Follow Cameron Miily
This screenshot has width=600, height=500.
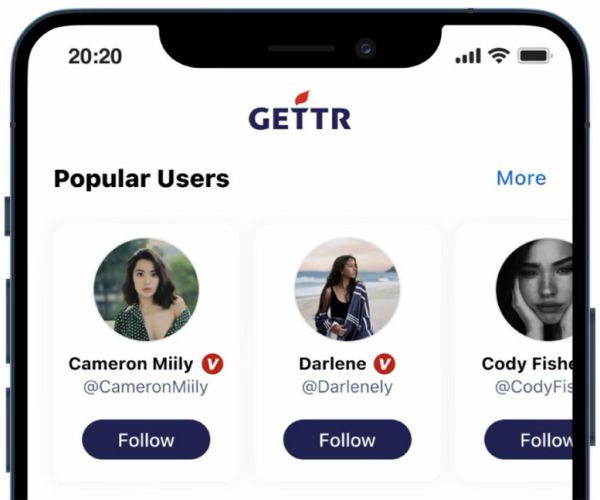pyautogui.click(x=146, y=440)
